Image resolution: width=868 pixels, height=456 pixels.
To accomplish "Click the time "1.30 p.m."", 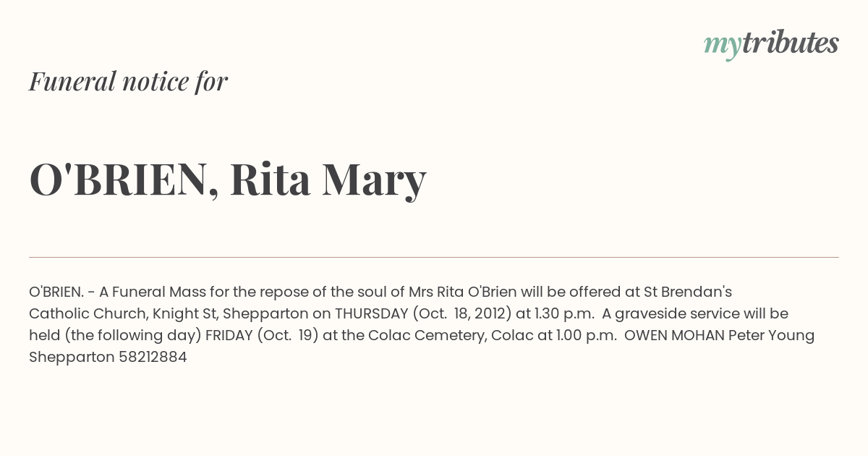I will pyautogui.click(x=564, y=313).
